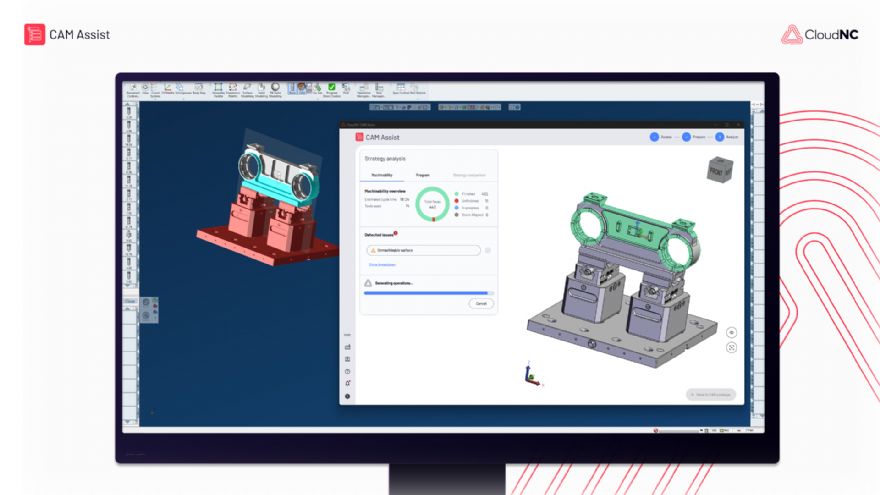Open the help question-mark icon in CAM Assist sidebar
880x495 pixels.
347,372
